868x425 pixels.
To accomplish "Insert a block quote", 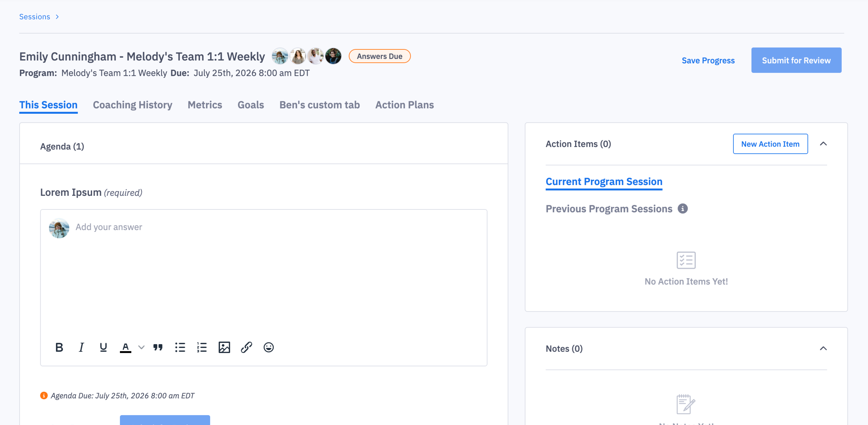I will 158,347.
